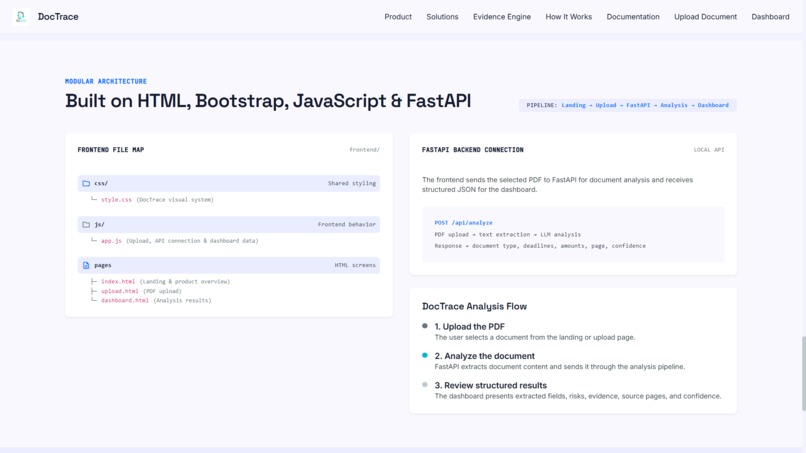The image size is (806, 453).
Task: Click the 'MODULAR ARCHITECTURE' label
Action: click(x=106, y=81)
